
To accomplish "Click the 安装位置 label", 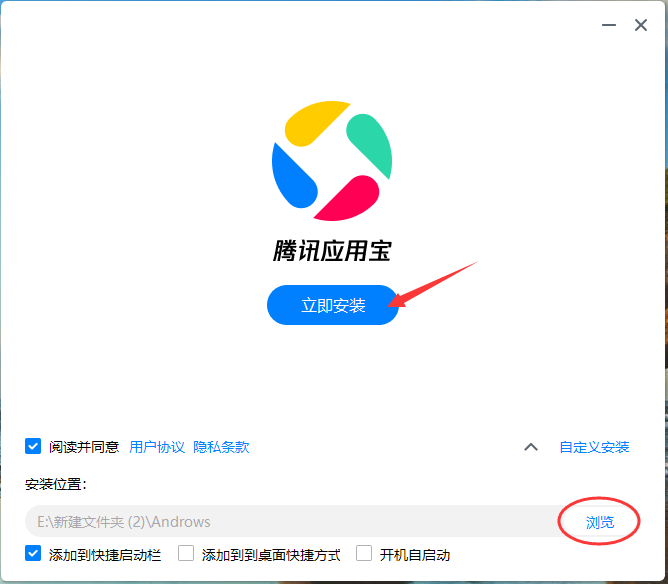I will pos(56,484).
